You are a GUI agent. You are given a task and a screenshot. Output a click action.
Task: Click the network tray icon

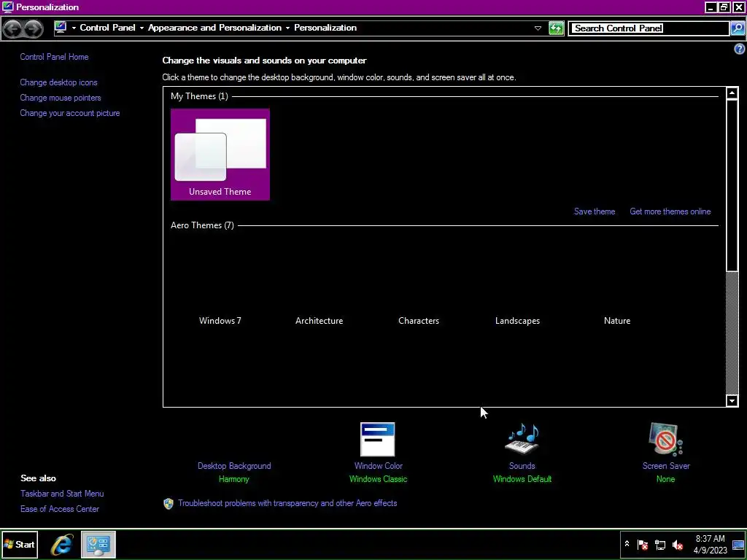pos(660,545)
